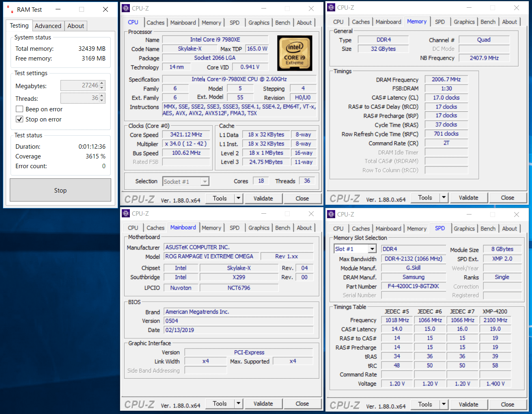This screenshot has height=414, width=532.
Task: Click the LPCIO value NCT6796
Action: click(x=239, y=288)
